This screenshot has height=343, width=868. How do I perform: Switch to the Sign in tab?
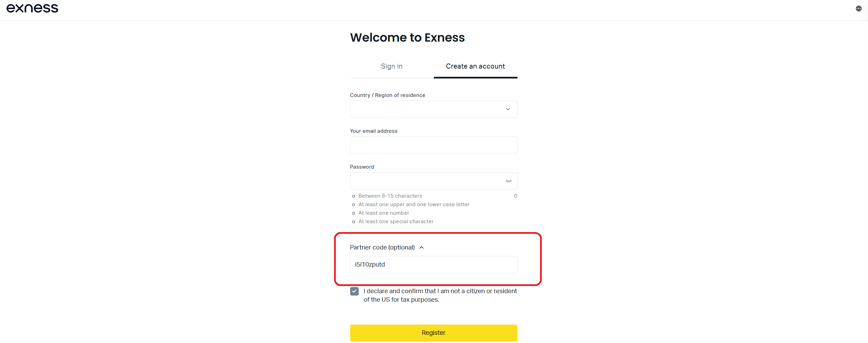pos(391,66)
